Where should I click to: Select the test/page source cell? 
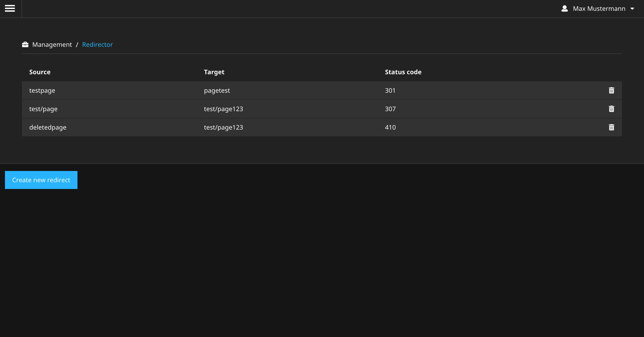43,109
